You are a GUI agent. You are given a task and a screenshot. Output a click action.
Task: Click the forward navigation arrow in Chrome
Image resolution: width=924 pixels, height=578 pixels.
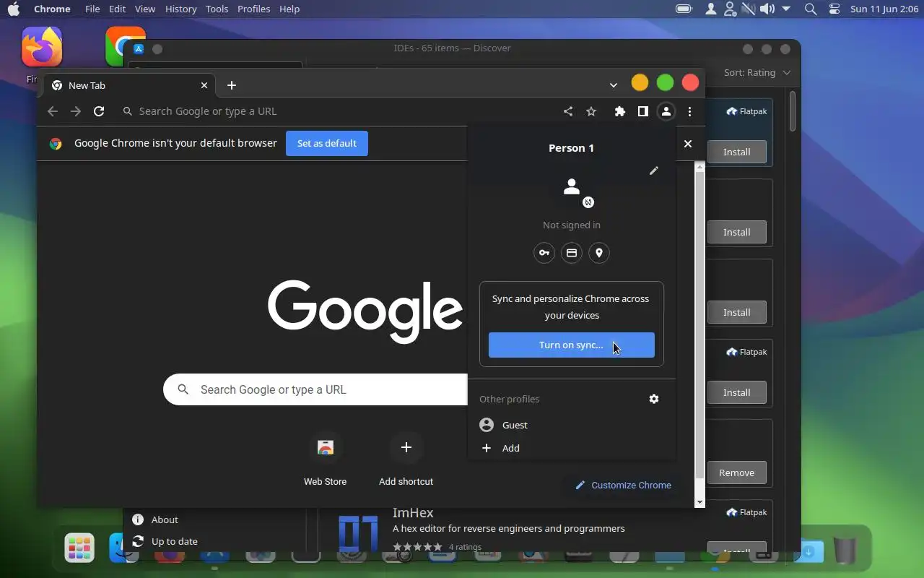coord(76,111)
